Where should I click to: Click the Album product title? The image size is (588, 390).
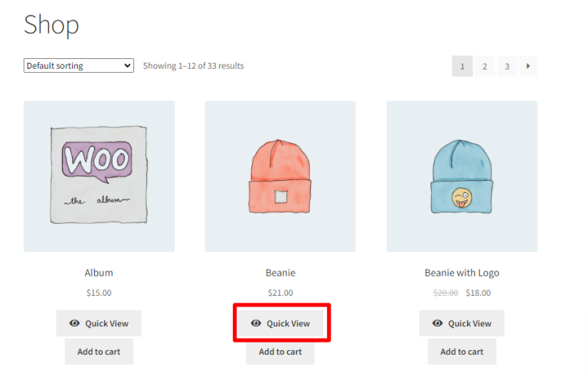click(x=99, y=273)
